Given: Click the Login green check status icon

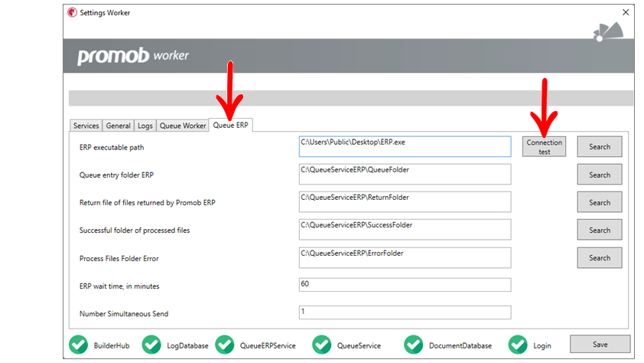Looking at the screenshot, I should tap(518, 345).
